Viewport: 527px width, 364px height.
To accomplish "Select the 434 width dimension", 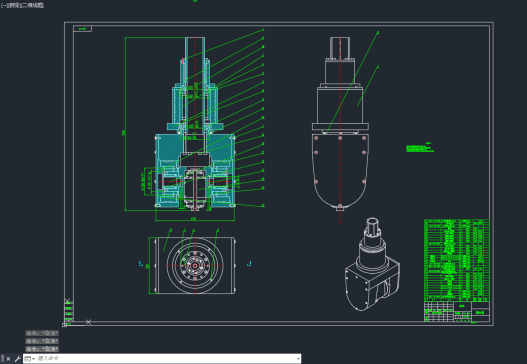I will coord(193,219).
